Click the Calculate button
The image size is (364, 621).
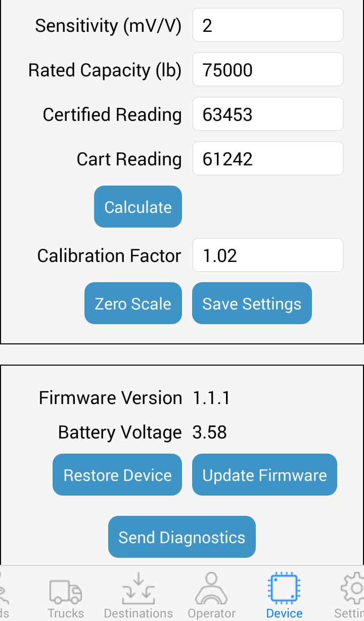point(138,207)
